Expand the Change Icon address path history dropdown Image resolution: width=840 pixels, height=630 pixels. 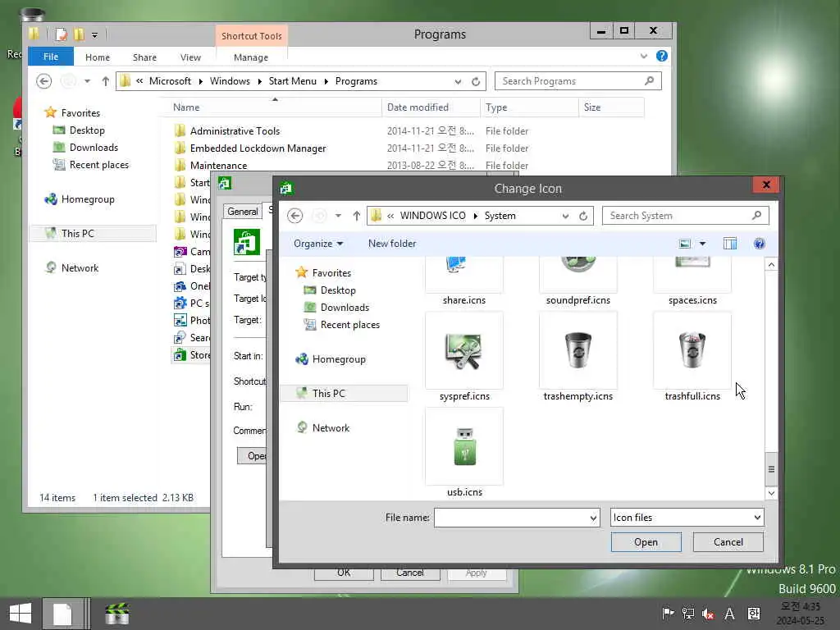pyautogui.click(x=565, y=216)
